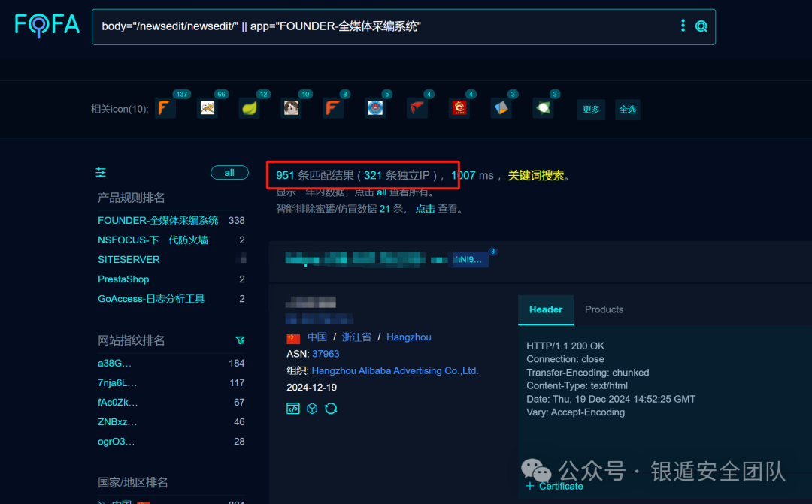This screenshot has height=504, width=812.
Task: Click the blurred result host title link
Action: click(367, 258)
